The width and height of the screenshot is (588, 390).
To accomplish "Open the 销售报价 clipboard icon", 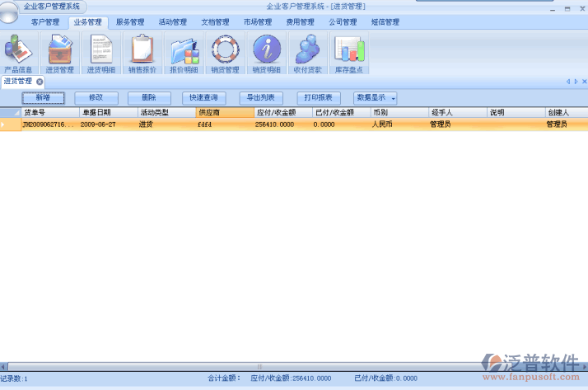I will click(142, 53).
